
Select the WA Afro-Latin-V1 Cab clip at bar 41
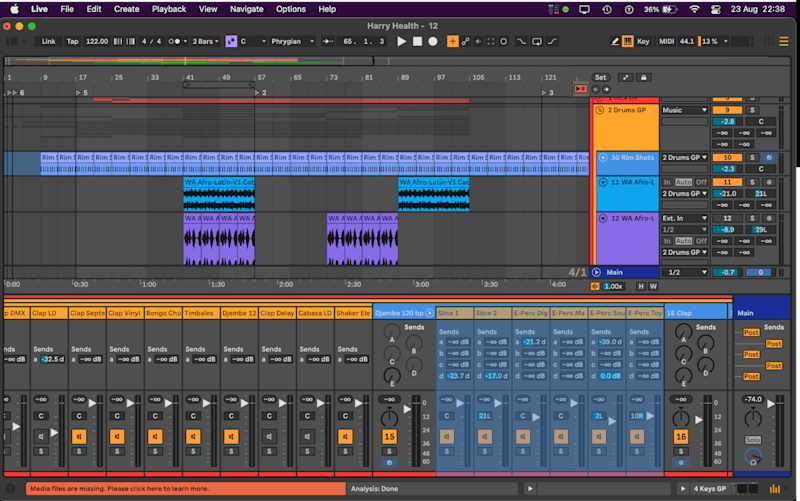[219, 194]
